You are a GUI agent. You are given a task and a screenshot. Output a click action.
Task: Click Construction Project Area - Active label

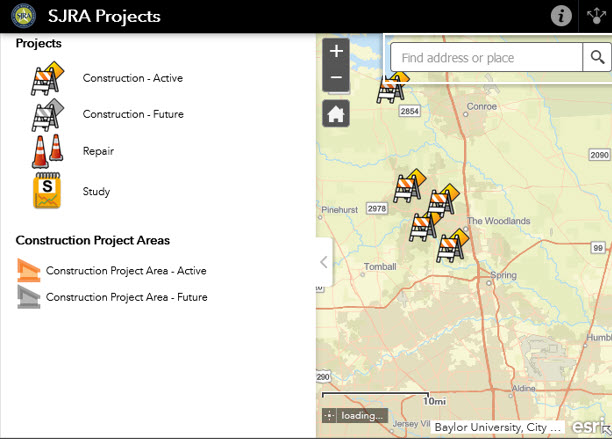pos(126,270)
